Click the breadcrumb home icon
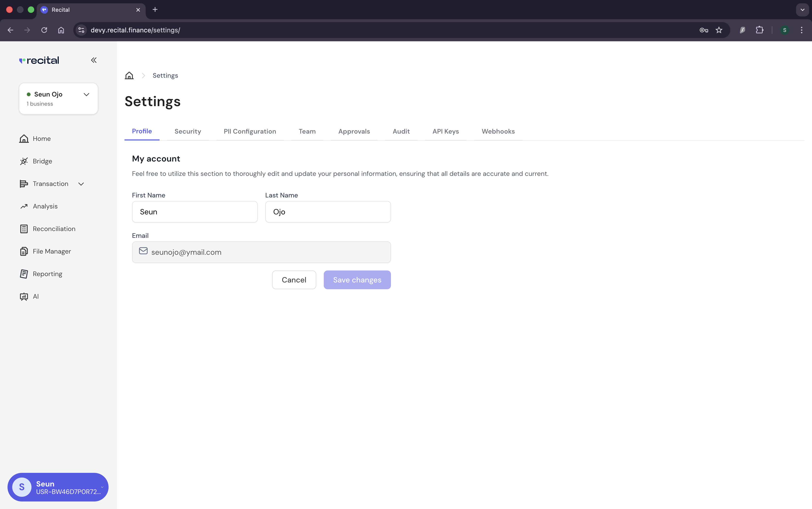 [x=129, y=75]
